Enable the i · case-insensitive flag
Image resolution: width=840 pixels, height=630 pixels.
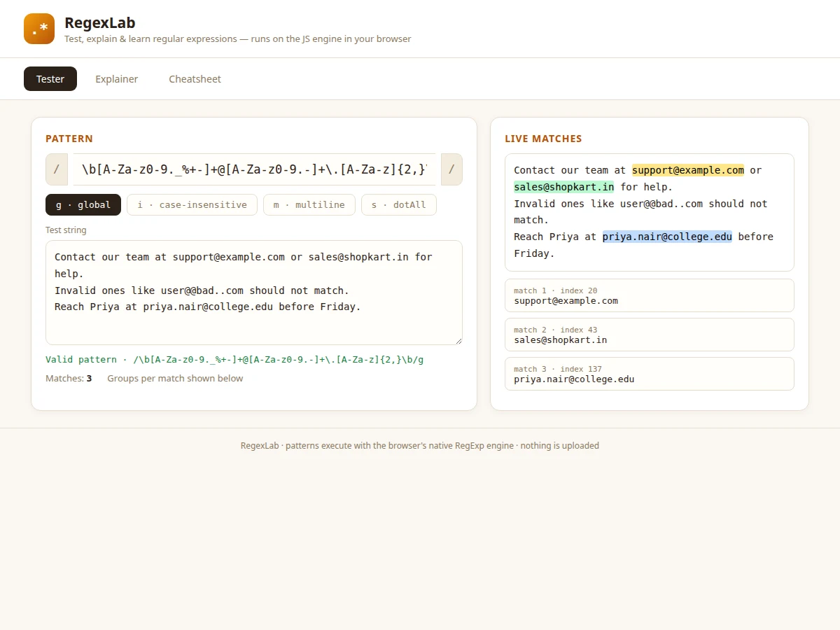pyautogui.click(x=192, y=204)
